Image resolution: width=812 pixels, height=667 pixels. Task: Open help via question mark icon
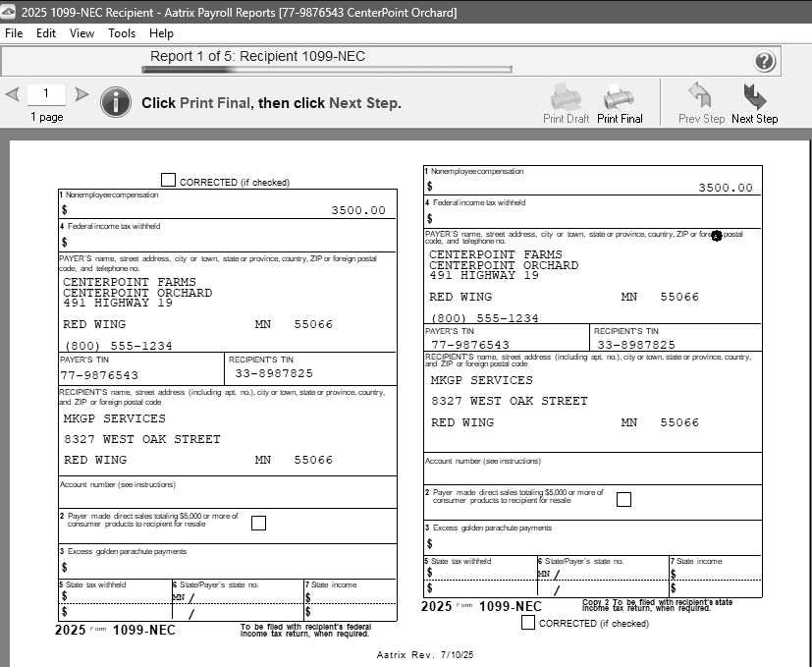pos(766,62)
